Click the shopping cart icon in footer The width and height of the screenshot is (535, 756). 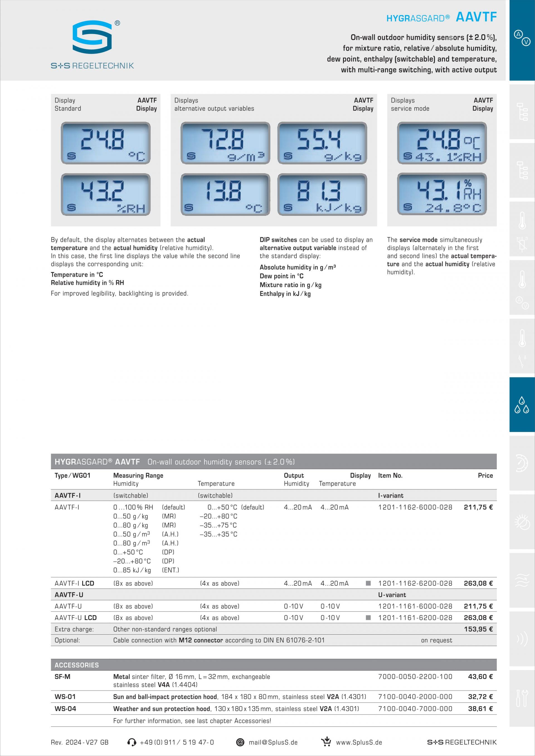coord(326,742)
